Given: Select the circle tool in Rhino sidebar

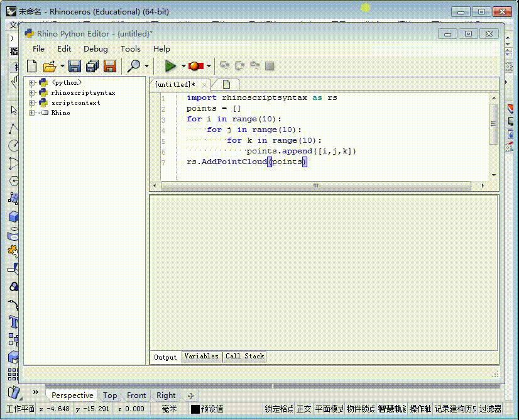Looking at the screenshot, I should coord(14,145).
